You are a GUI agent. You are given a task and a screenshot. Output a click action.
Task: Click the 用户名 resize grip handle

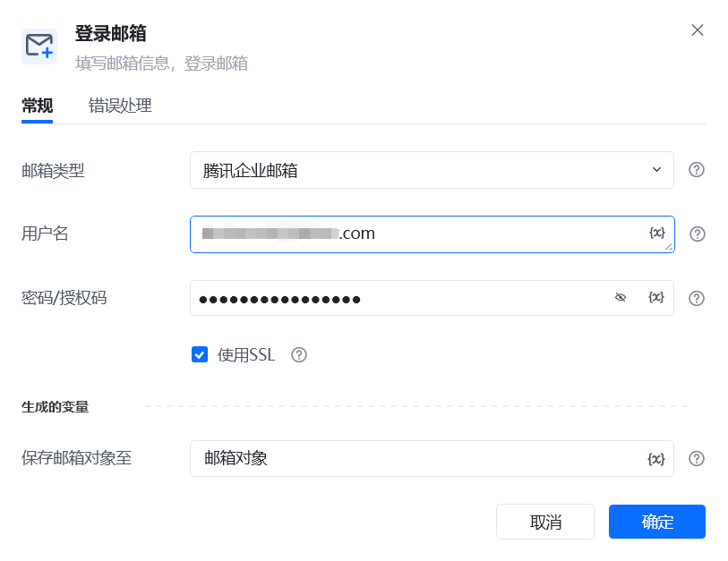pyautogui.click(x=669, y=247)
